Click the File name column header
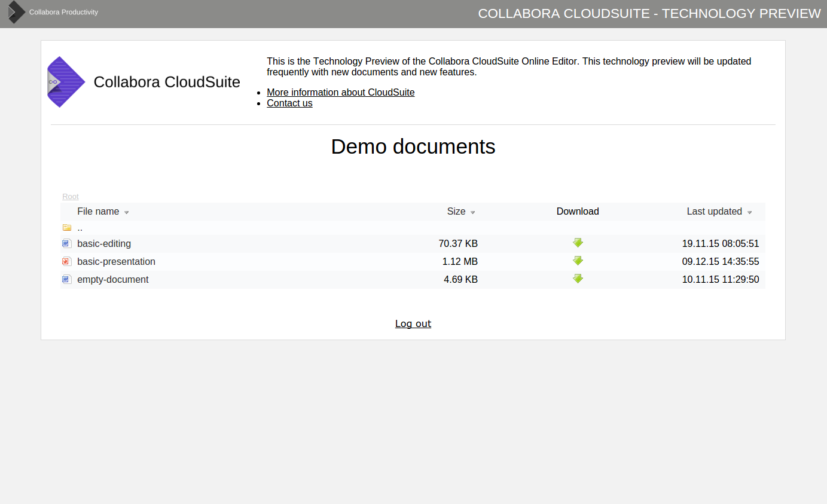 pos(98,211)
